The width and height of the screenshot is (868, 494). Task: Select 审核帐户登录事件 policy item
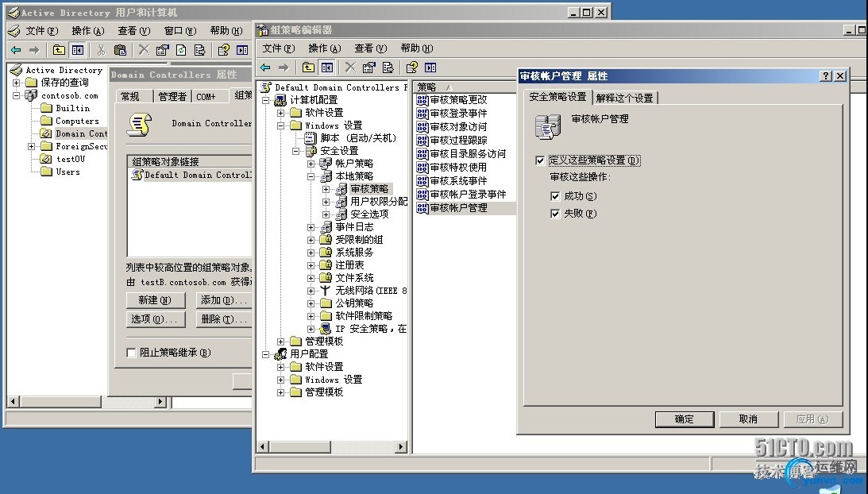click(x=461, y=195)
